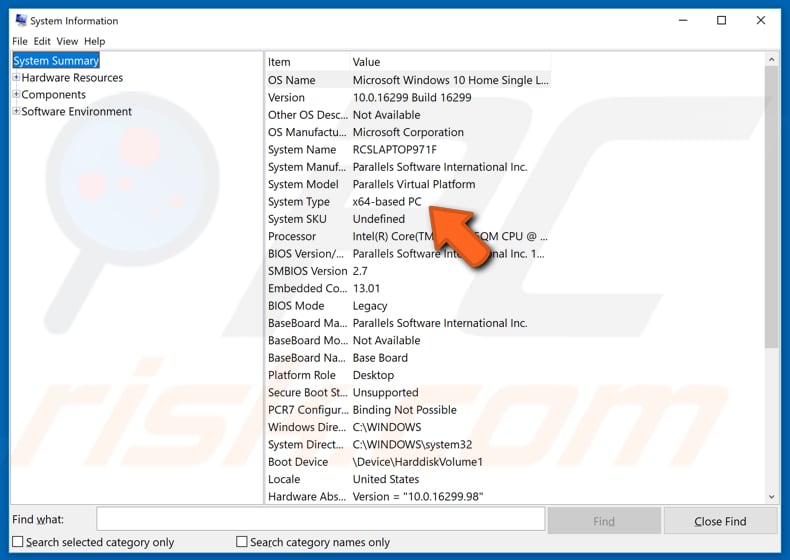Viewport: 790px width, 560px height.
Task: Select the BaseBoard Na... row
Action: coord(408,358)
